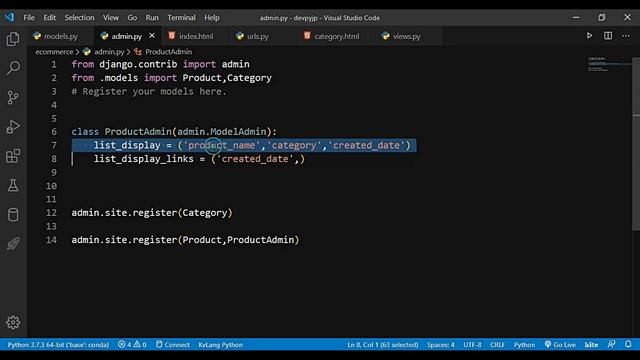Image resolution: width=640 pixels, height=360 pixels.
Task: Open notifications bell in status bar
Action: pyautogui.click(x=628, y=344)
